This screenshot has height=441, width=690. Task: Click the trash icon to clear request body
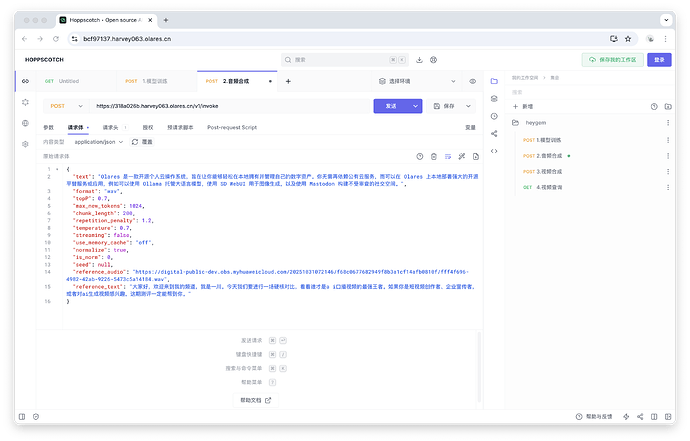pos(433,156)
